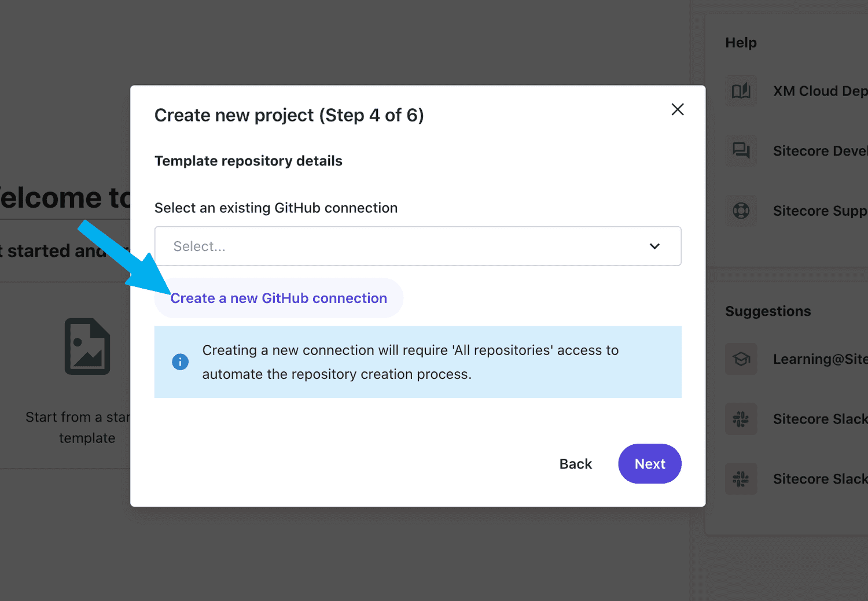Click the Sitecore Developer chat icon
The width and height of the screenshot is (868, 601).
741,150
